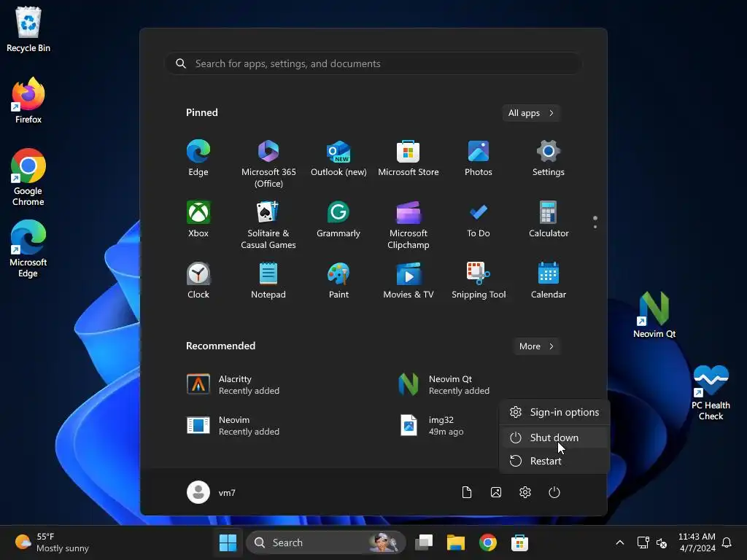This screenshot has width=747, height=560.
Task: Launch Notepad
Action: click(268, 281)
